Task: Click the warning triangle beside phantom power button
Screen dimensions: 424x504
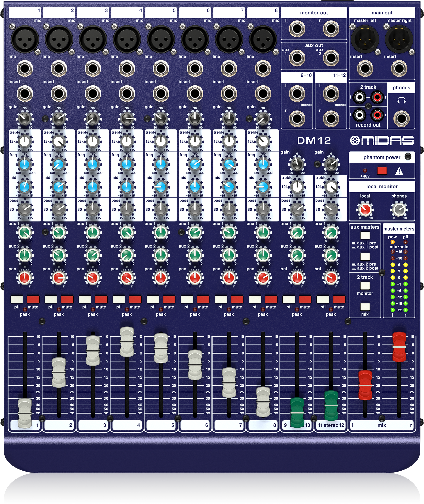Action: (399, 171)
